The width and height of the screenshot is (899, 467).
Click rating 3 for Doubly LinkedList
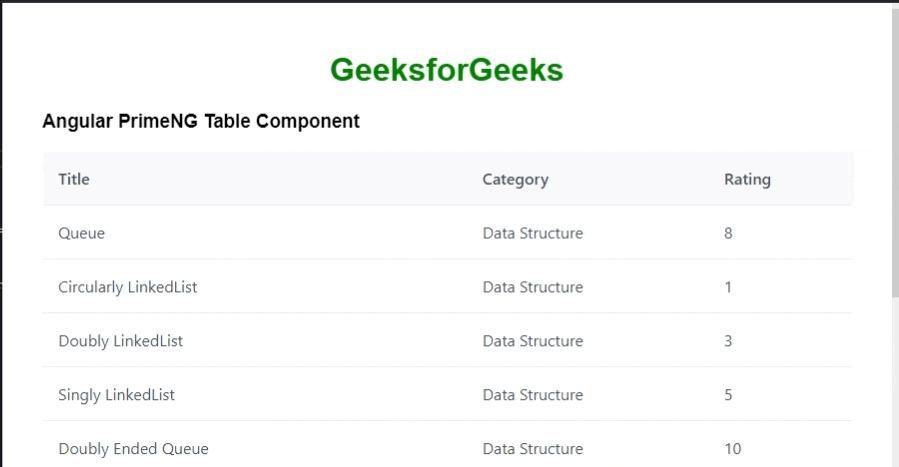[729, 341]
